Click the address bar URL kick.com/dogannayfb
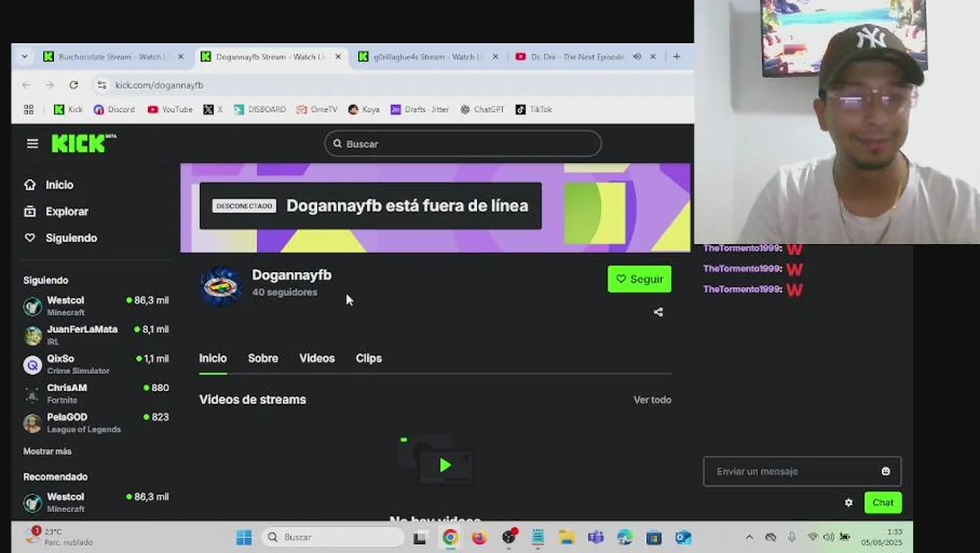The width and height of the screenshot is (980, 553). pyautogui.click(x=159, y=85)
